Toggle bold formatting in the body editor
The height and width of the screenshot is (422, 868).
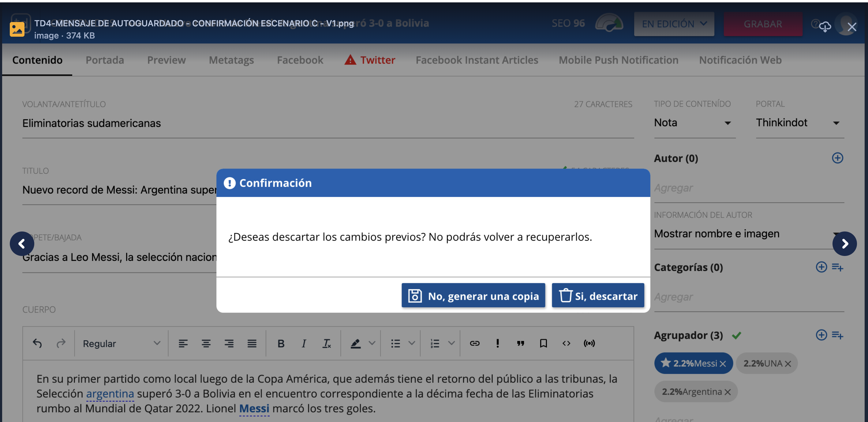(x=281, y=343)
